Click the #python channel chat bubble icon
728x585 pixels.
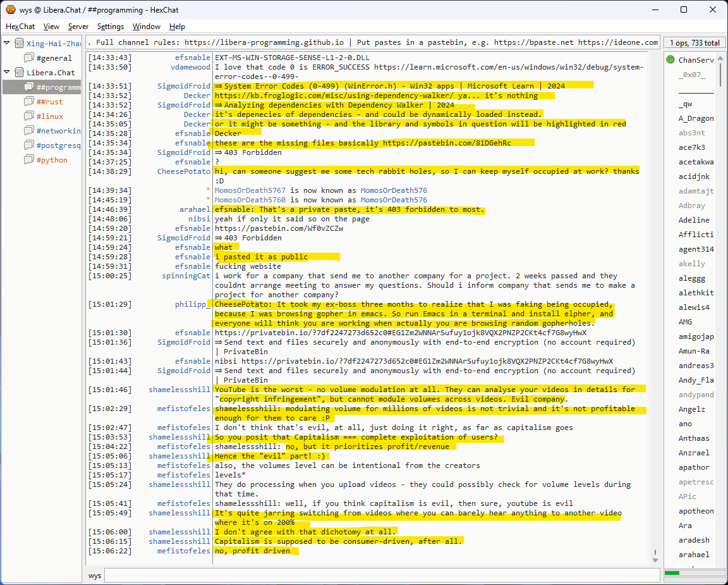click(x=29, y=160)
